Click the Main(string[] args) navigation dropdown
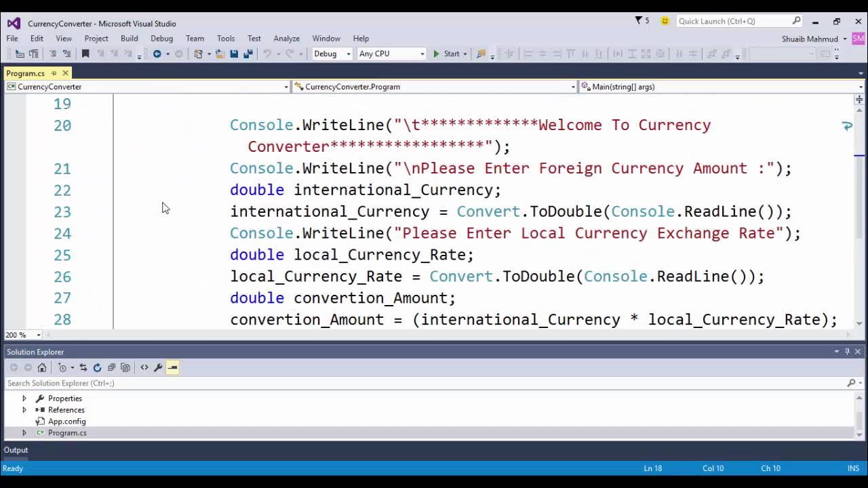The height and width of the screenshot is (488, 868). pos(719,87)
